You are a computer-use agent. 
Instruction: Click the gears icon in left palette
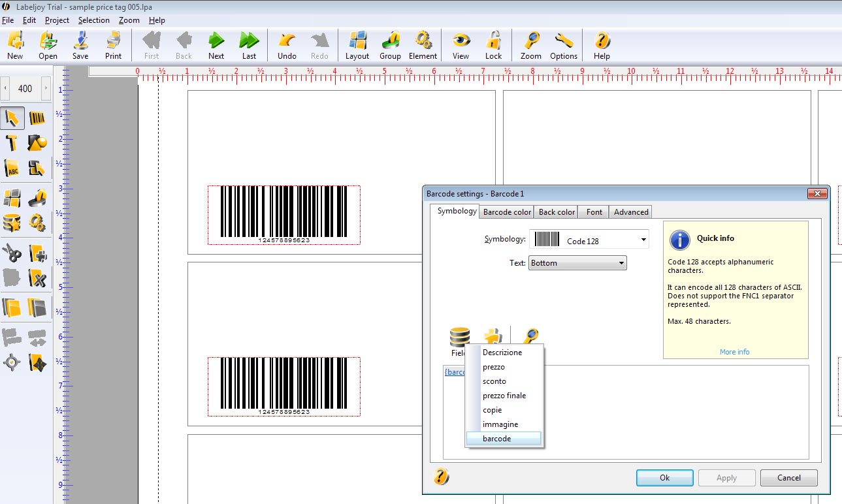(37, 223)
